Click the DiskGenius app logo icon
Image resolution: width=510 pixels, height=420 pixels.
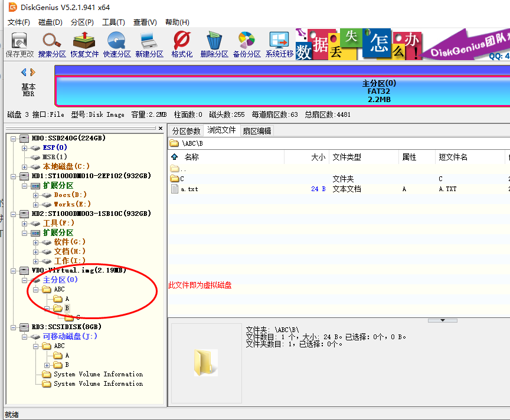[x=12, y=7]
